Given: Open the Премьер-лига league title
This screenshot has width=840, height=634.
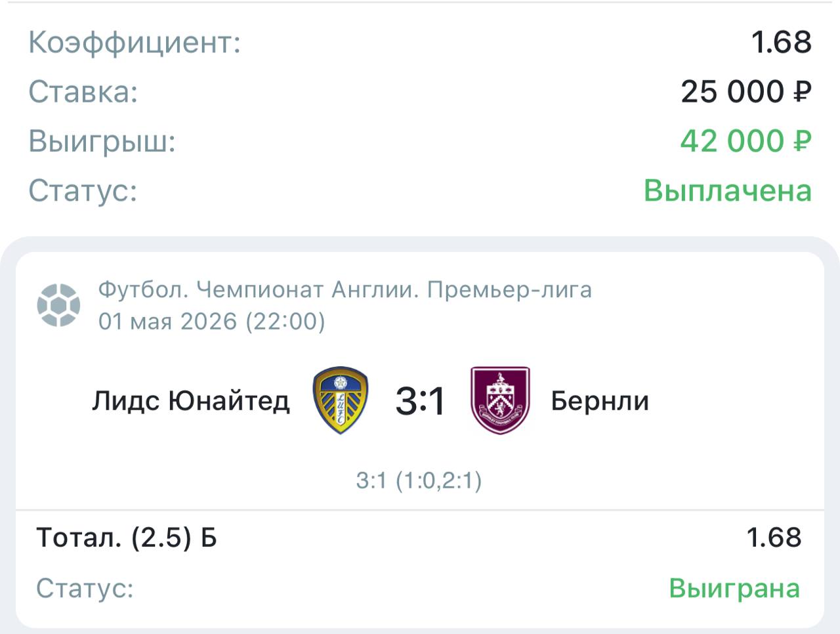Looking at the screenshot, I should coord(509,289).
